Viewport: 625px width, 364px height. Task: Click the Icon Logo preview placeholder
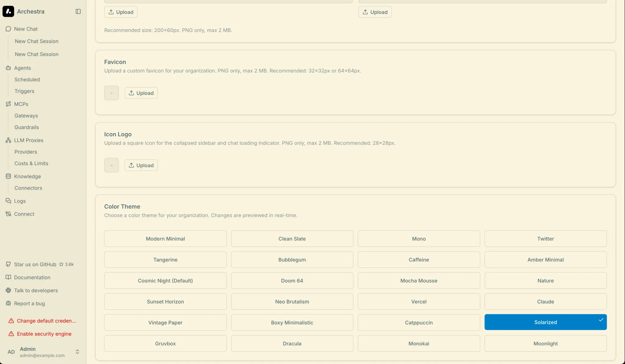111,165
